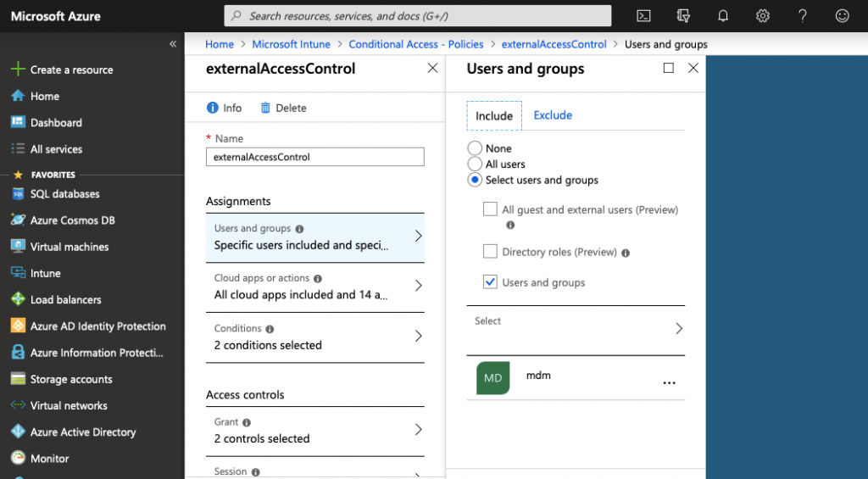Open the notifications bell
Screen dimensions: 868x479
[x=723, y=15]
